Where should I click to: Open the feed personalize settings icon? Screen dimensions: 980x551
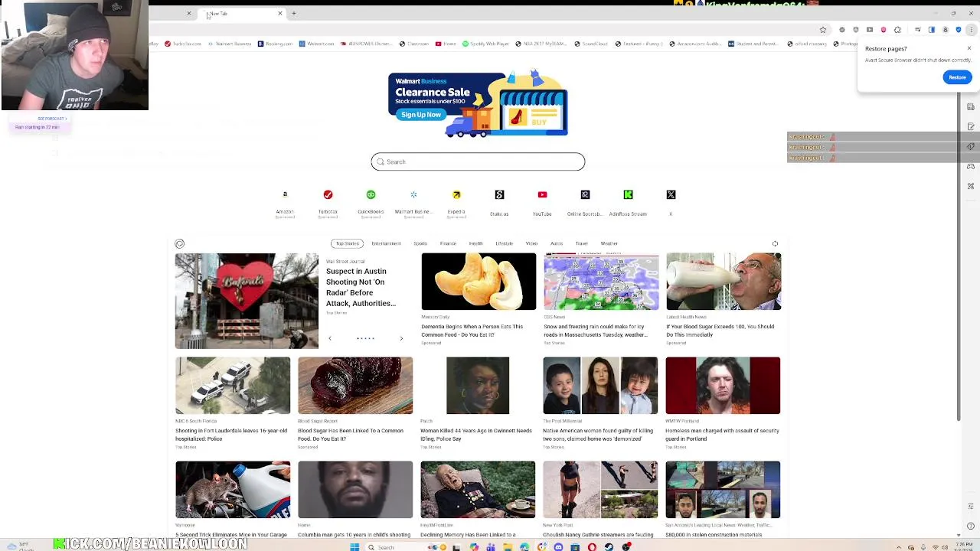(x=179, y=244)
